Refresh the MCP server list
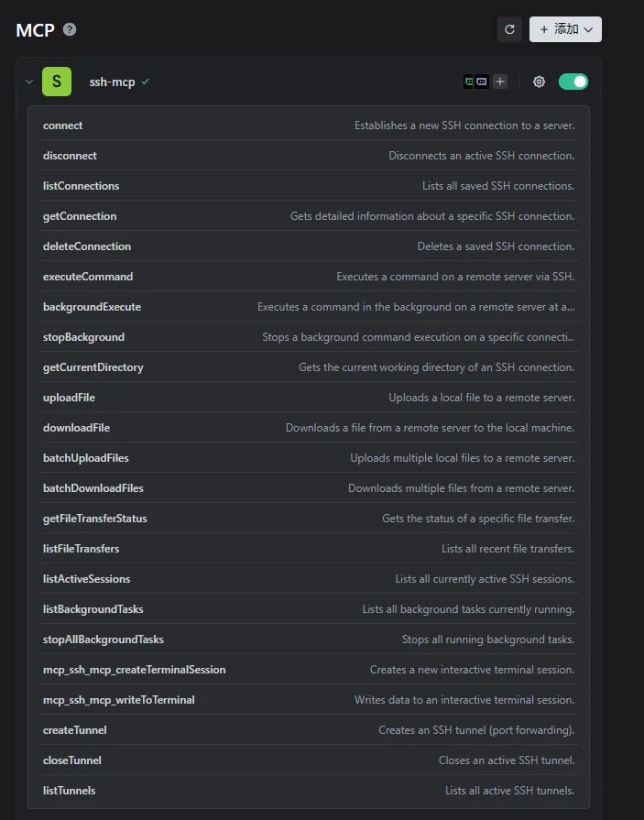 pos(509,29)
